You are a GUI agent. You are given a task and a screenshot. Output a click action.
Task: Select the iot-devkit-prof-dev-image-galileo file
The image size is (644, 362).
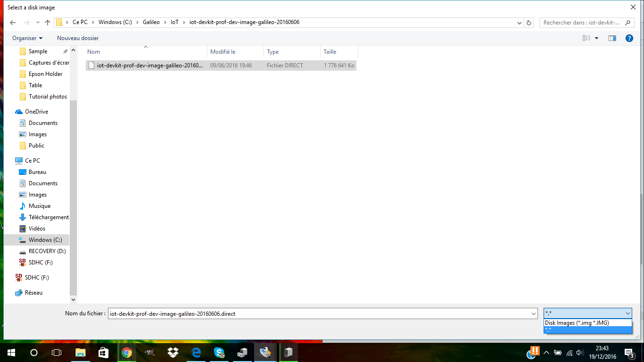[x=149, y=66]
